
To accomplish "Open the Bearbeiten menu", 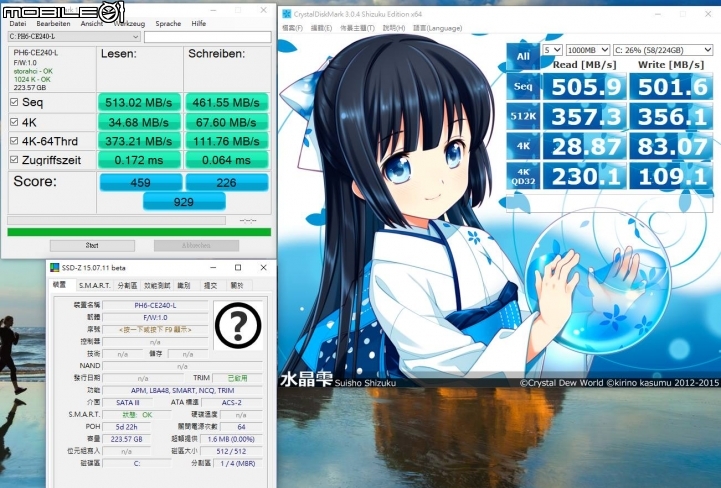I will [53, 23].
